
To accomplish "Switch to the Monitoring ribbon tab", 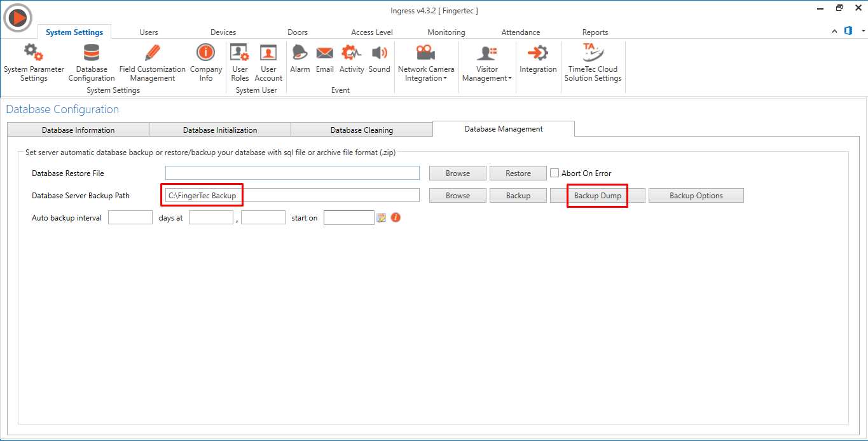I will [446, 32].
